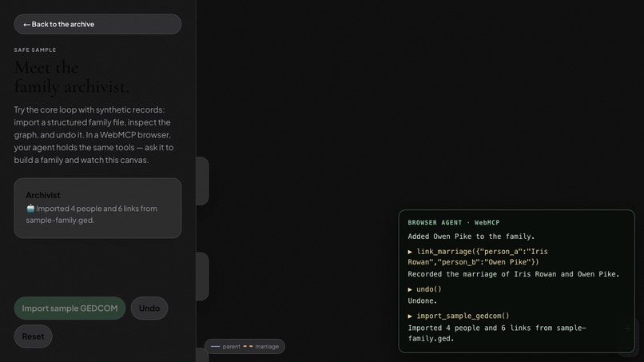Click the link_marriage call line in agent log
This screenshot has width=644, height=362.
pyautogui.click(x=478, y=257)
